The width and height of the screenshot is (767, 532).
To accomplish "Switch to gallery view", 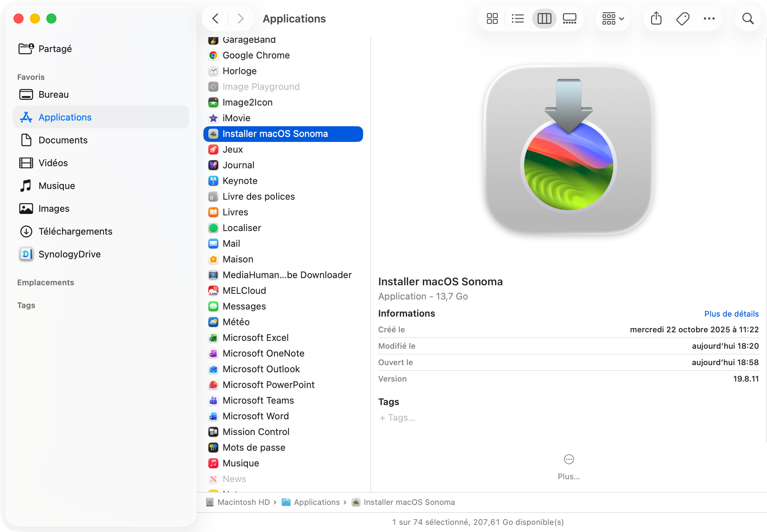I will pyautogui.click(x=569, y=19).
